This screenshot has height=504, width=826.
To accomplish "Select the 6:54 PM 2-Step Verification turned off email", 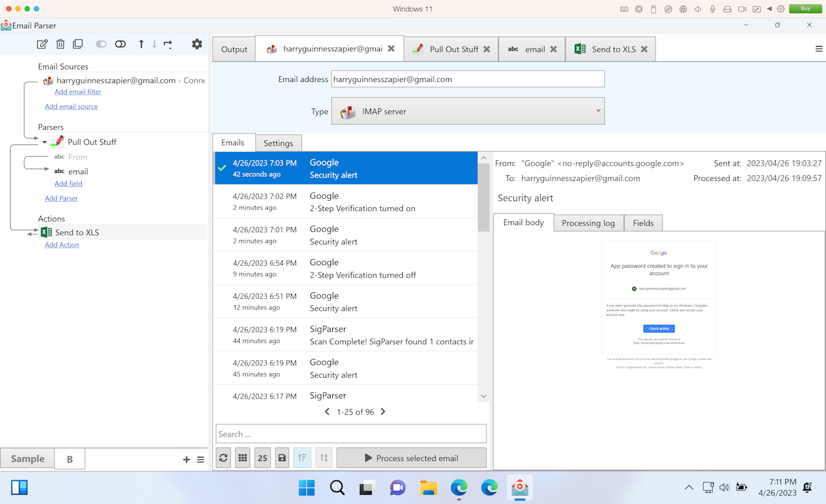I will 345,268.
